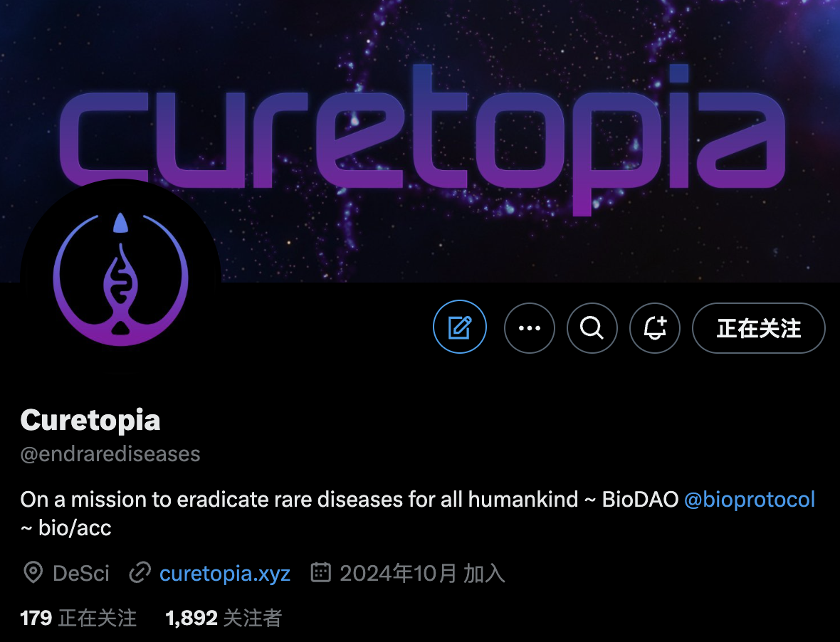Open the 179 正在关注 following list

click(78, 619)
